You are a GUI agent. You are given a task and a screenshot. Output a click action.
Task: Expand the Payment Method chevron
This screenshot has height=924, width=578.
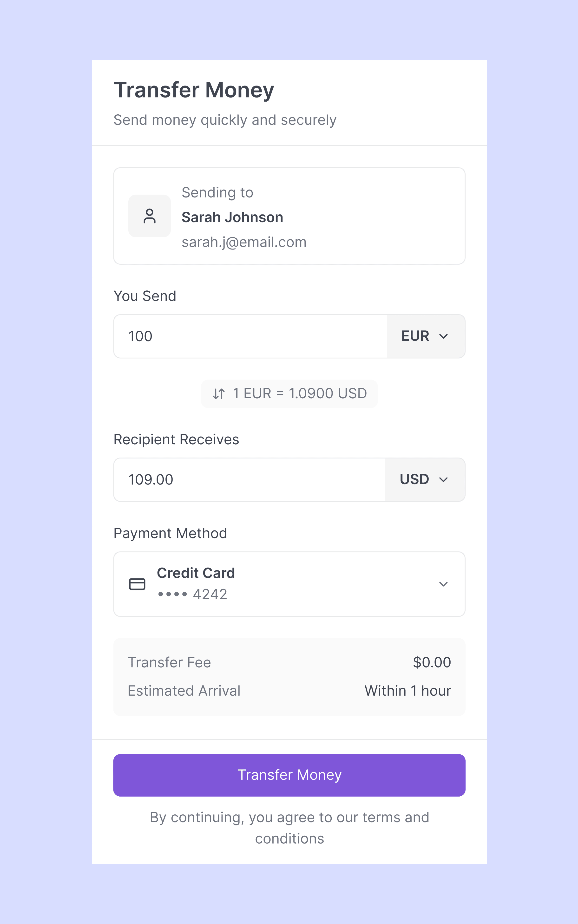tap(443, 584)
